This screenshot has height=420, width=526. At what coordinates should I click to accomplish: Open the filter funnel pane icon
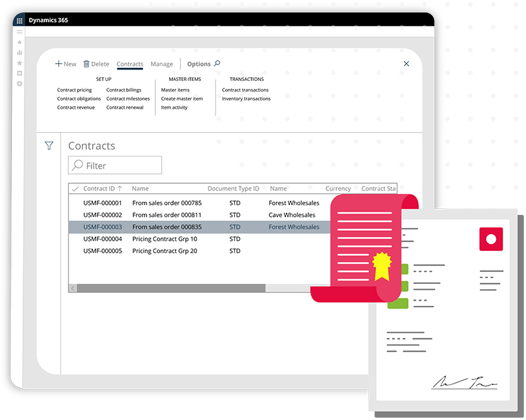point(49,145)
